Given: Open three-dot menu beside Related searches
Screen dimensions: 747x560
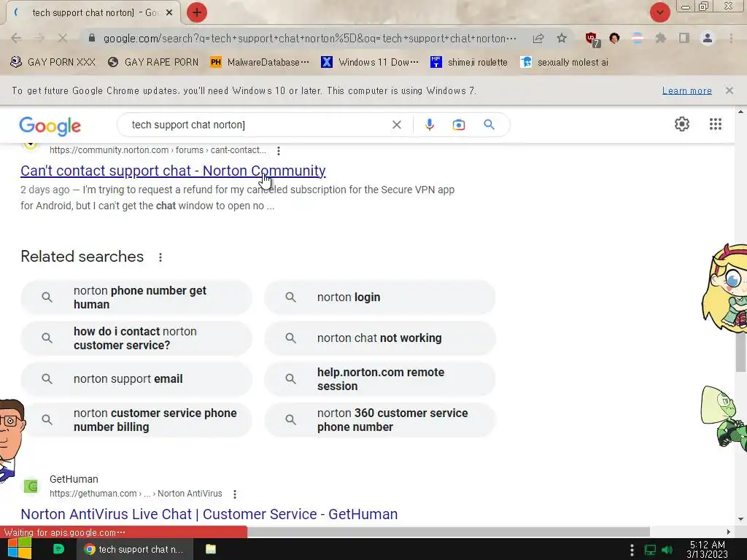Looking at the screenshot, I should [x=160, y=257].
